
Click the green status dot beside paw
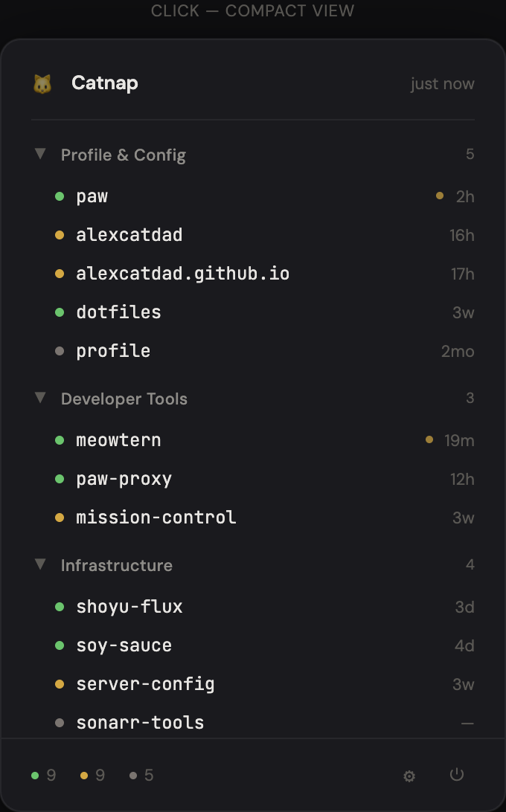[60, 196]
